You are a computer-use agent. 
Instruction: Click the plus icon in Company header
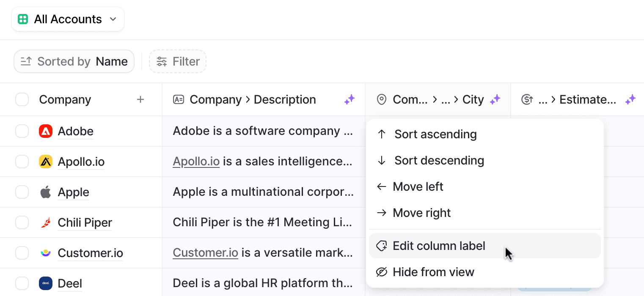(x=140, y=99)
